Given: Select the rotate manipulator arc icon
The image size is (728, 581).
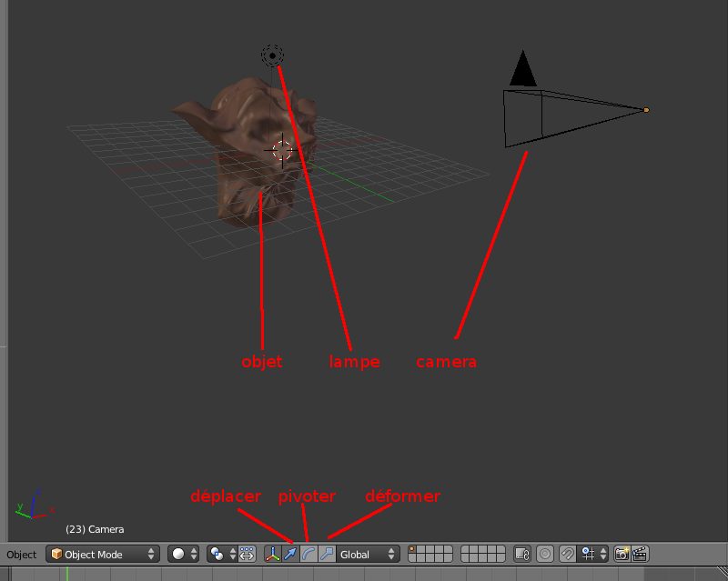Looking at the screenshot, I should 308,554.
